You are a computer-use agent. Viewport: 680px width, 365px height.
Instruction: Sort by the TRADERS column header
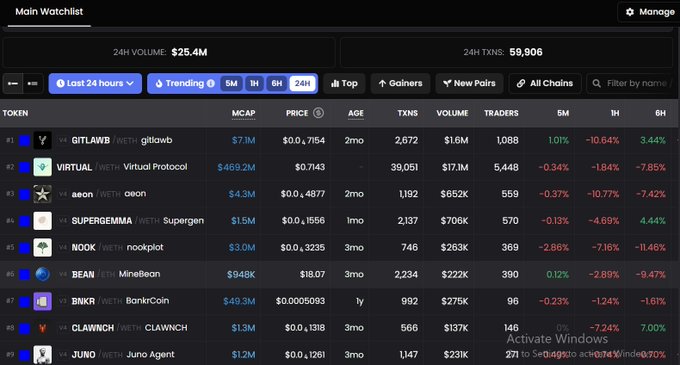pos(501,113)
